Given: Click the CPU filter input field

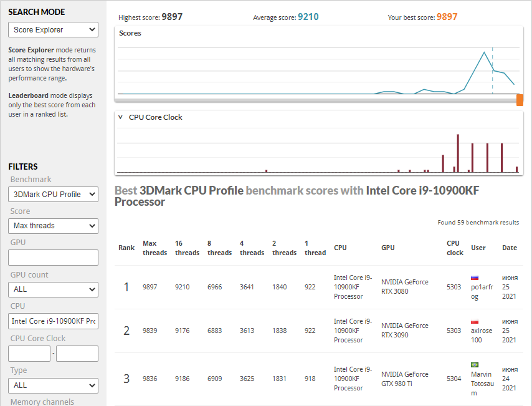Looking at the screenshot, I should click(x=54, y=321).
